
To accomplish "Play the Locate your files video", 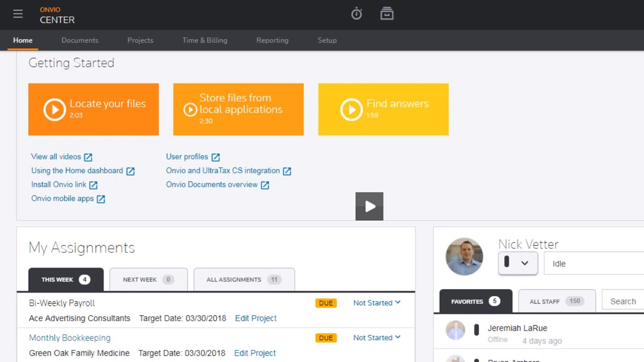I will 54,110.
